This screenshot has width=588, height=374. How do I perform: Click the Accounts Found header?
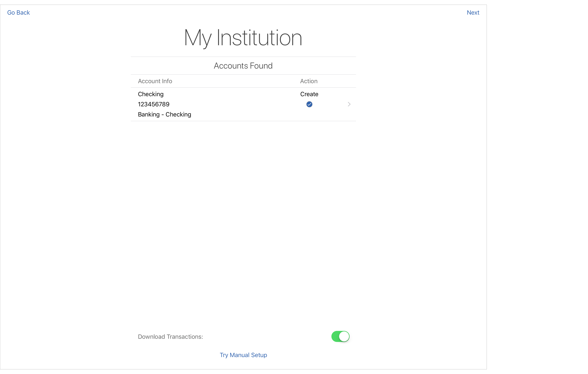point(243,65)
